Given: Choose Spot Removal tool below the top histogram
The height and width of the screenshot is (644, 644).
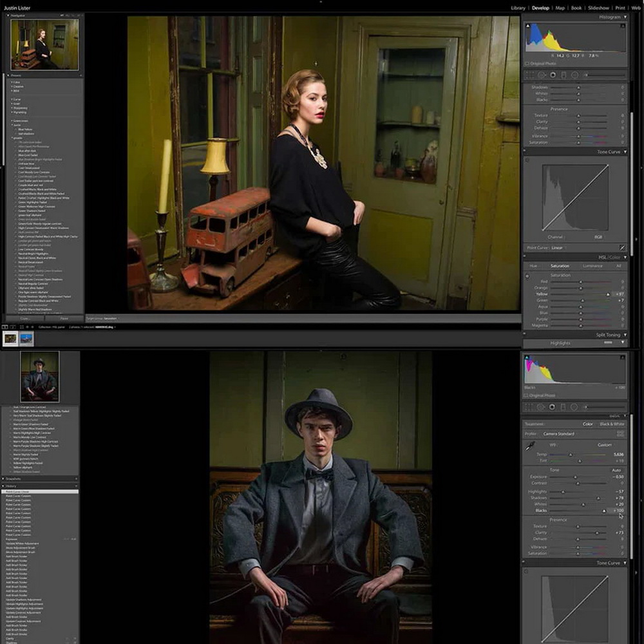Looking at the screenshot, I should (542, 75).
